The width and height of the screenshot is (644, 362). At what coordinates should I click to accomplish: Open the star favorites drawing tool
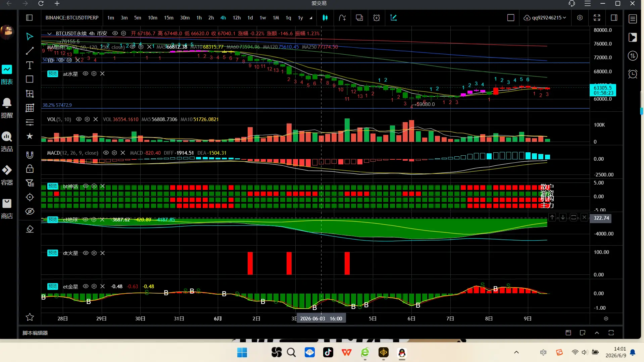pyautogui.click(x=30, y=136)
